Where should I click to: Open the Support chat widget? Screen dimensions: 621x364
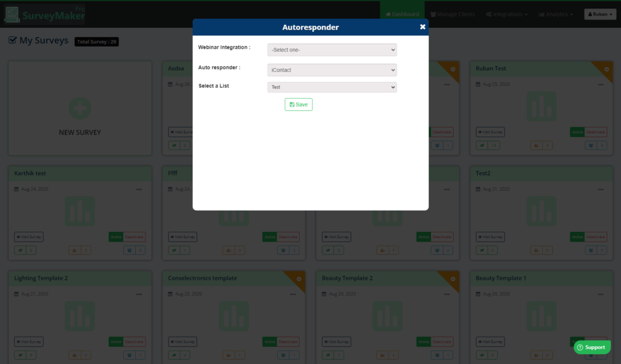point(592,348)
